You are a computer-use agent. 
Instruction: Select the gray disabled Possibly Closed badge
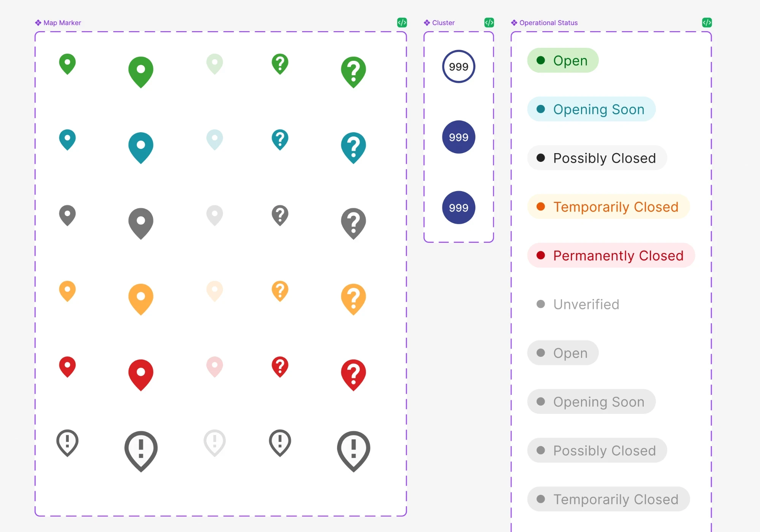pos(597,450)
